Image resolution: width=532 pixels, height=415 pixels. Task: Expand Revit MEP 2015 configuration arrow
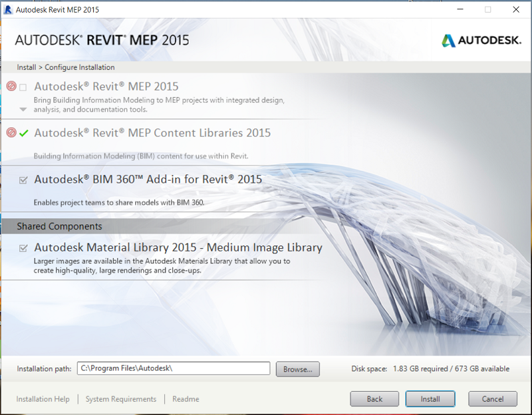click(x=23, y=110)
